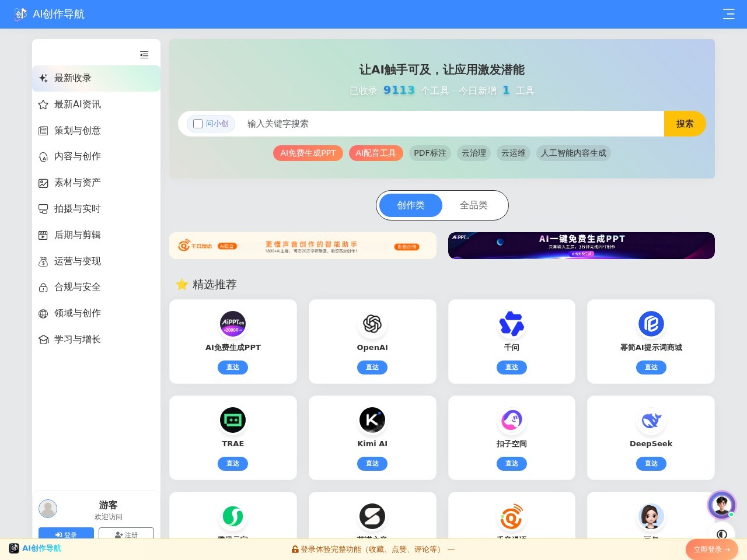Screen dimensions: 747x560
Task: Click the guest avatar in sidebar
Action: coord(48,509)
